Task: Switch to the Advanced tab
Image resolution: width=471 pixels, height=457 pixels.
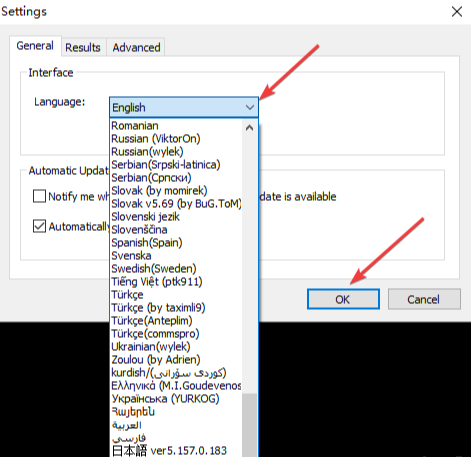Action: pos(136,47)
